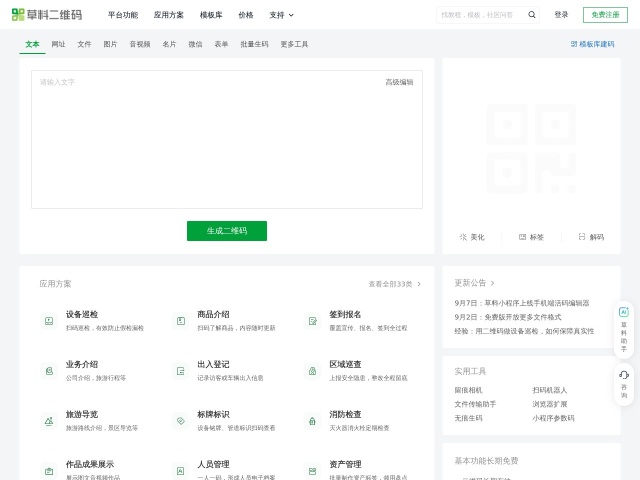Screen dimensions: 640x480
Task: Switch to the 网址 tab
Action: point(58,44)
